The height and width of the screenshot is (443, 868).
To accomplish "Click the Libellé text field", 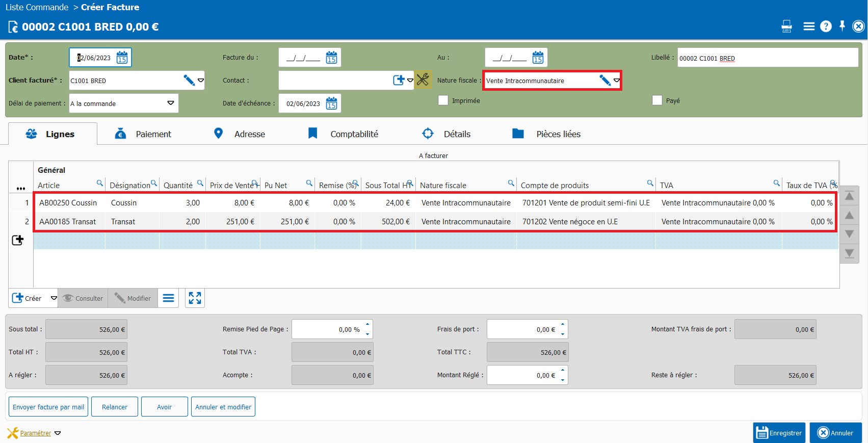I will click(x=767, y=58).
